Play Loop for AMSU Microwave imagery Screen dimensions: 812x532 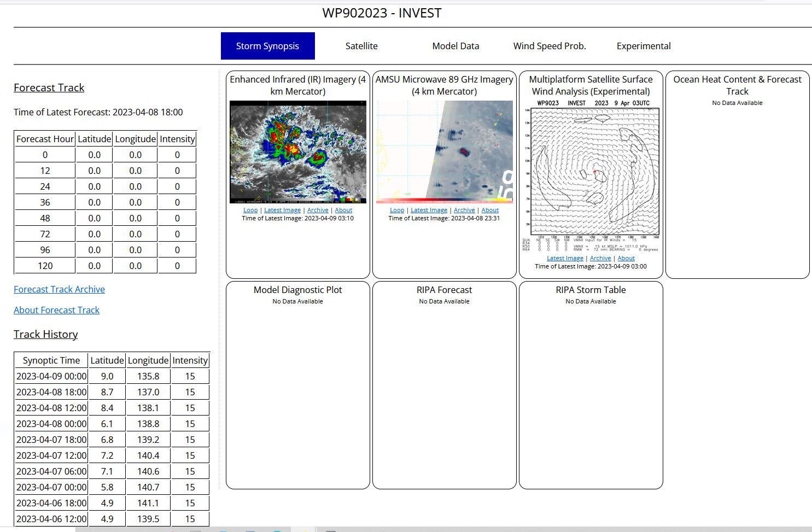point(397,210)
